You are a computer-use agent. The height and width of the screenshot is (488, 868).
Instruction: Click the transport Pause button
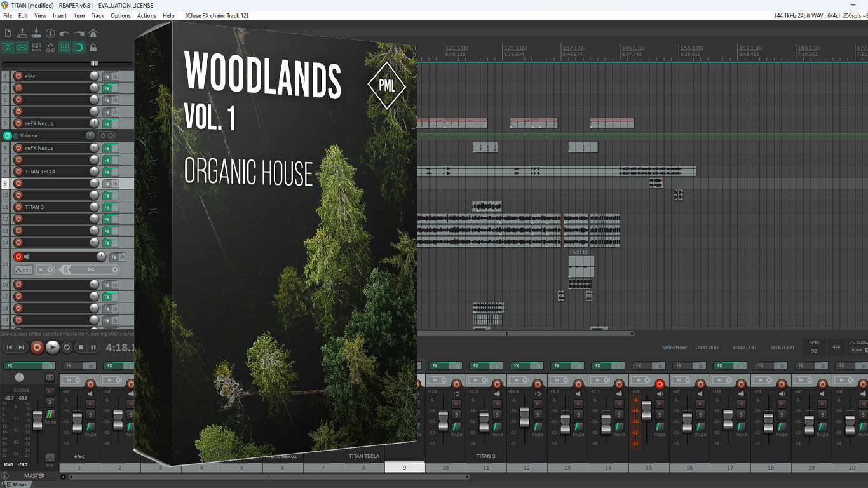93,348
